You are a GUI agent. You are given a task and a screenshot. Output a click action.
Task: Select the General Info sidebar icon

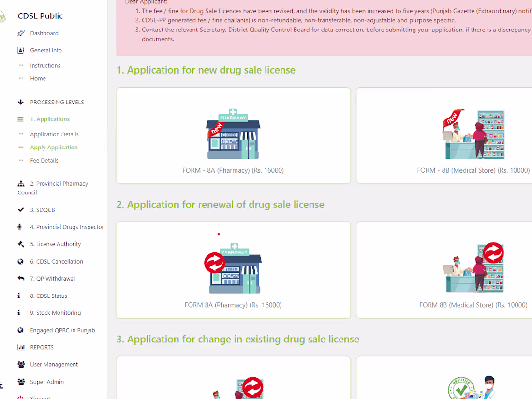(x=20, y=50)
